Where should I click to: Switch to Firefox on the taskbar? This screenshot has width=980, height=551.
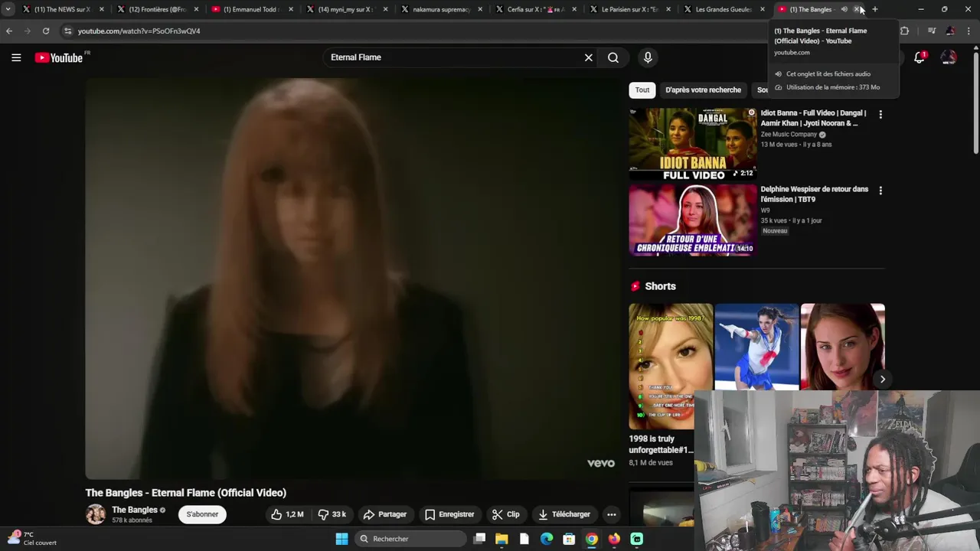[614, 539]
